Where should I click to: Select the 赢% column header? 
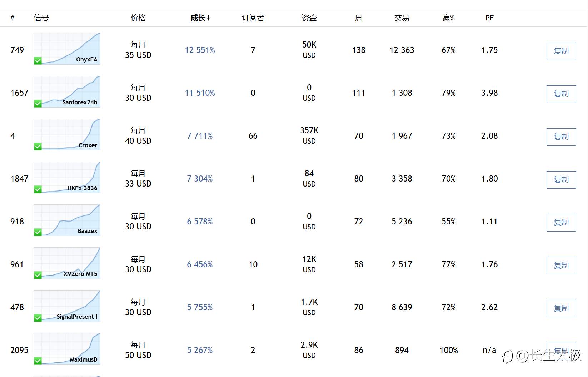[449, 18]
